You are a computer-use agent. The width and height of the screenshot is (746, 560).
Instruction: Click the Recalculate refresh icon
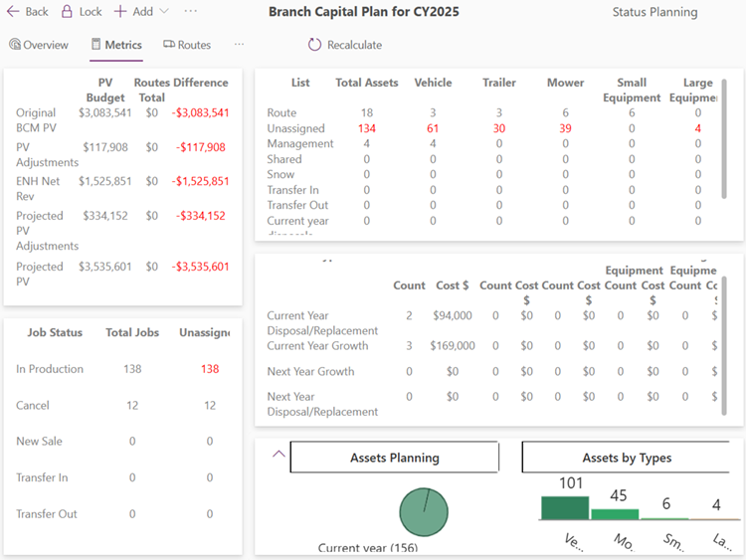[314, 45]
